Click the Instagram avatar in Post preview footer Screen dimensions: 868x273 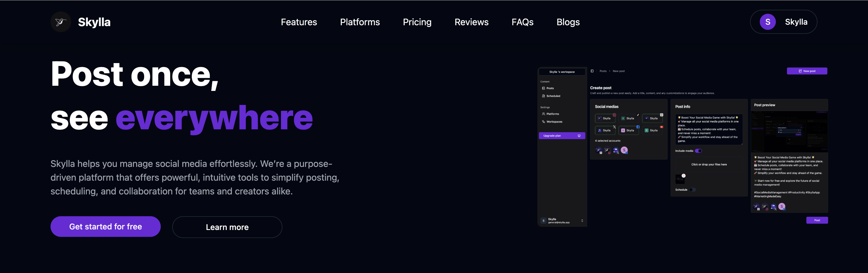(765, 207)
